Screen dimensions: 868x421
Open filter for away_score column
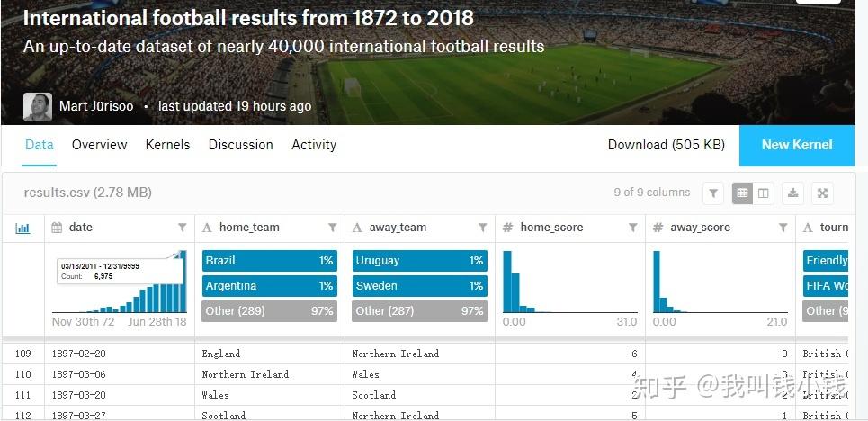pyautogui.click(x=783, y=228)
